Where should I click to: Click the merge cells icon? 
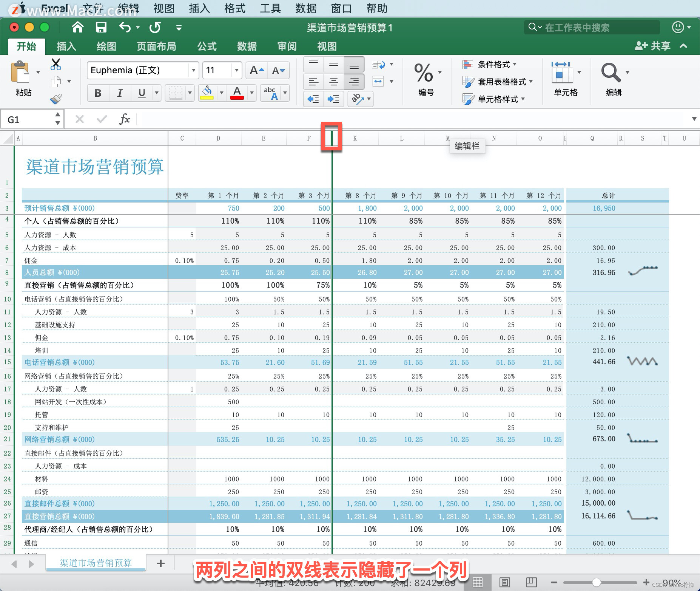click(378, 81)
